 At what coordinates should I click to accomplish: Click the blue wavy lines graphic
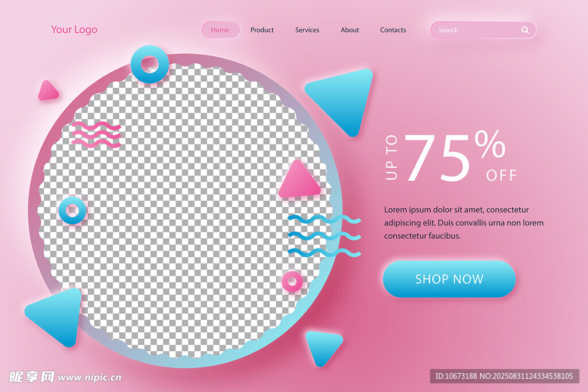pos(324,236)
